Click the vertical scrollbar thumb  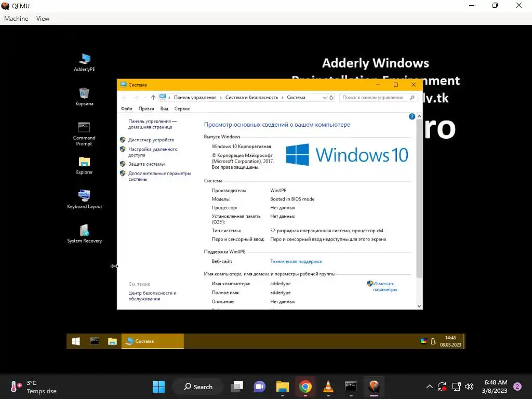pos(419,198)
